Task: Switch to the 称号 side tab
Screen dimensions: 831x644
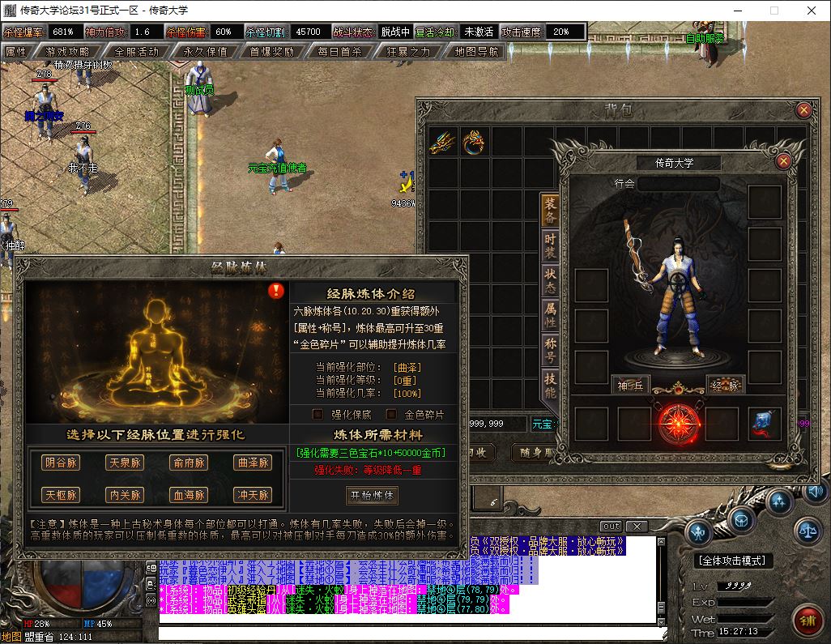Action: click(x=550, y=351)
